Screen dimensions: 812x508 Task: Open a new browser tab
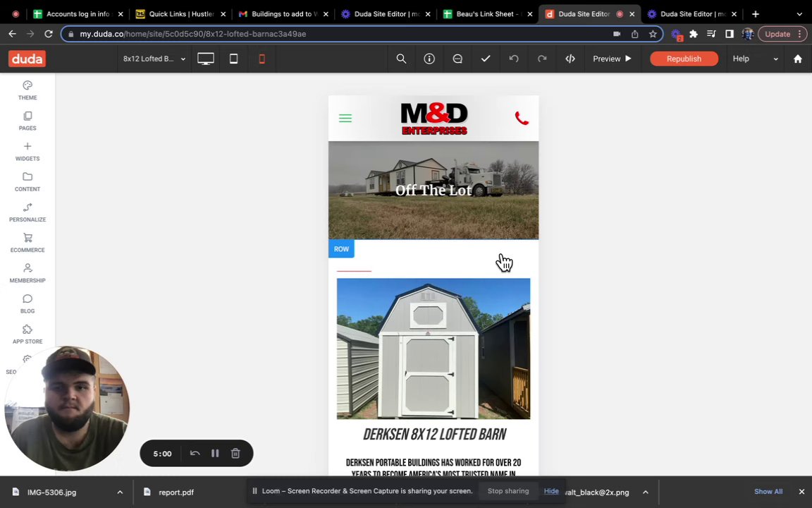point(756,14)
